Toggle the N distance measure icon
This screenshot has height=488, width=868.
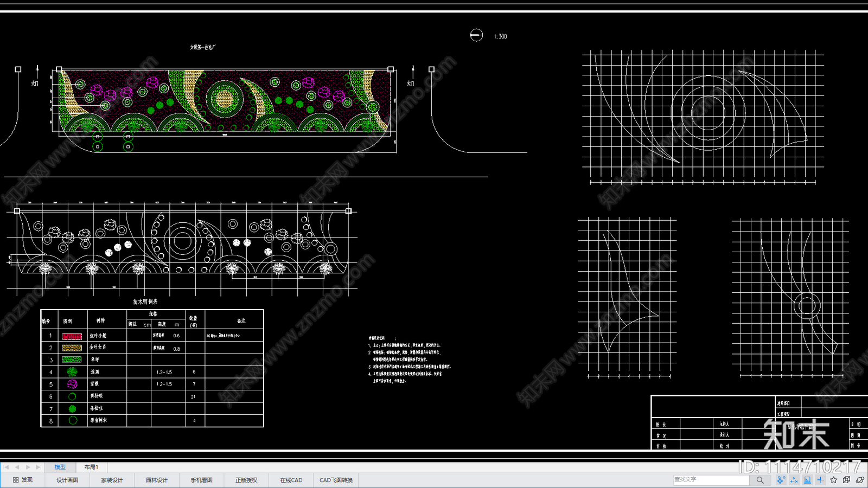coord(794,480)
